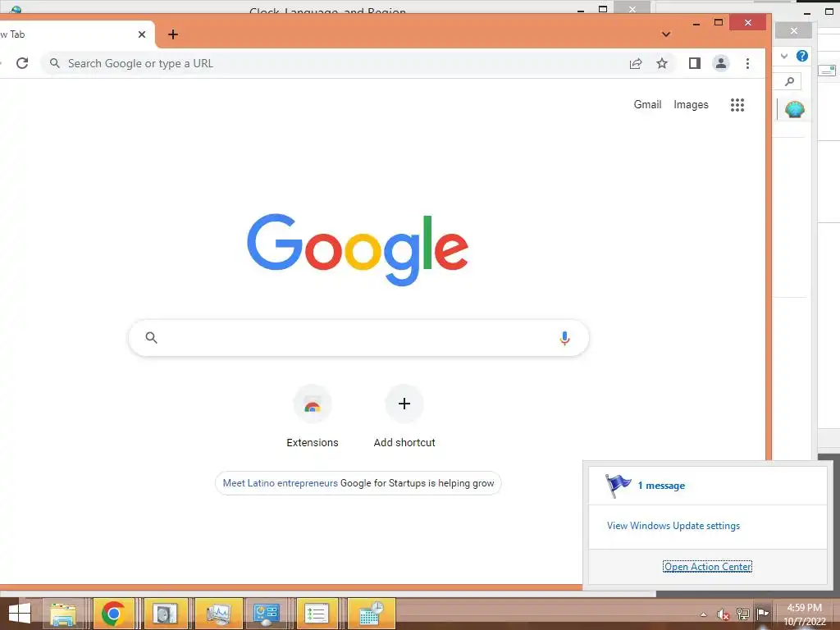Click the Action Center flag tray icon
The image size is (840, 630).
click(762, 614)
